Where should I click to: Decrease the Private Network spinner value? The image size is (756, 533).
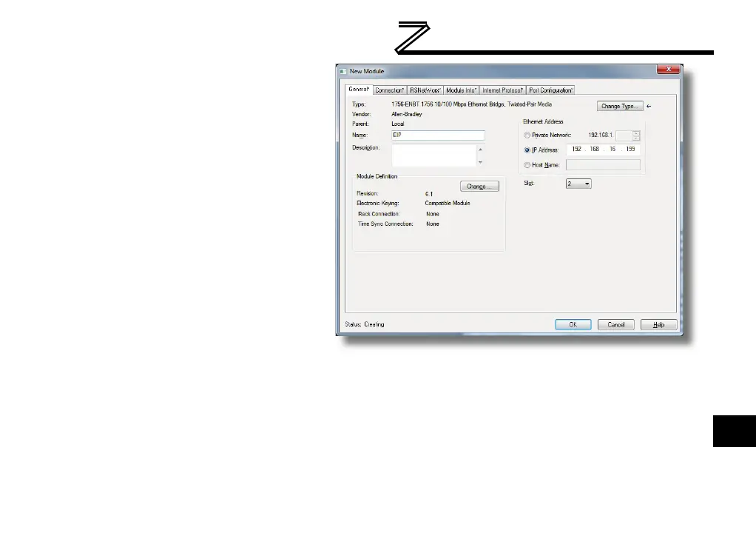click(x=636, y=138)
